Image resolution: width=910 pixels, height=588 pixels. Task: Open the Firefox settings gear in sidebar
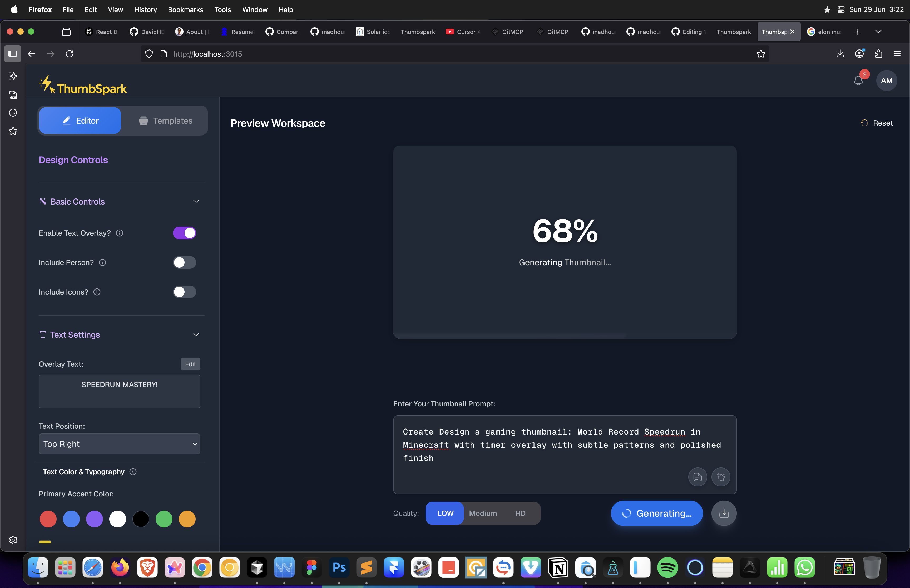point(13,540)
